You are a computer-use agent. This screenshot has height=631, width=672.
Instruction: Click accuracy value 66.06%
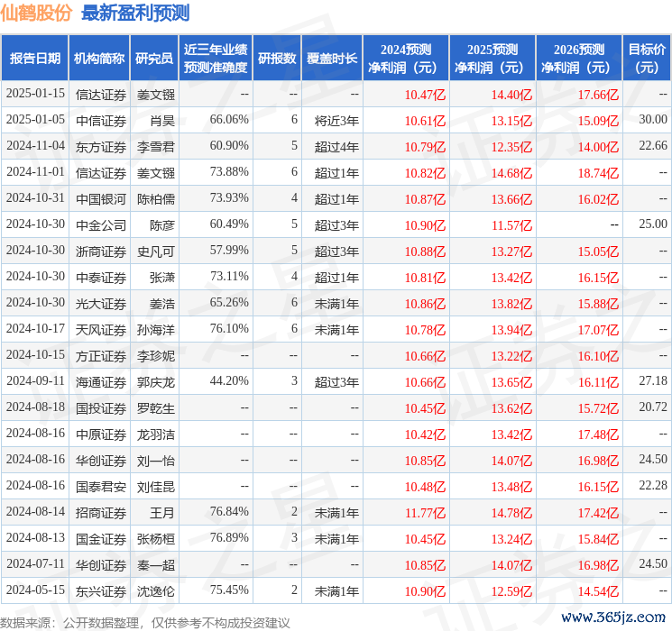[x=229, y=120]
